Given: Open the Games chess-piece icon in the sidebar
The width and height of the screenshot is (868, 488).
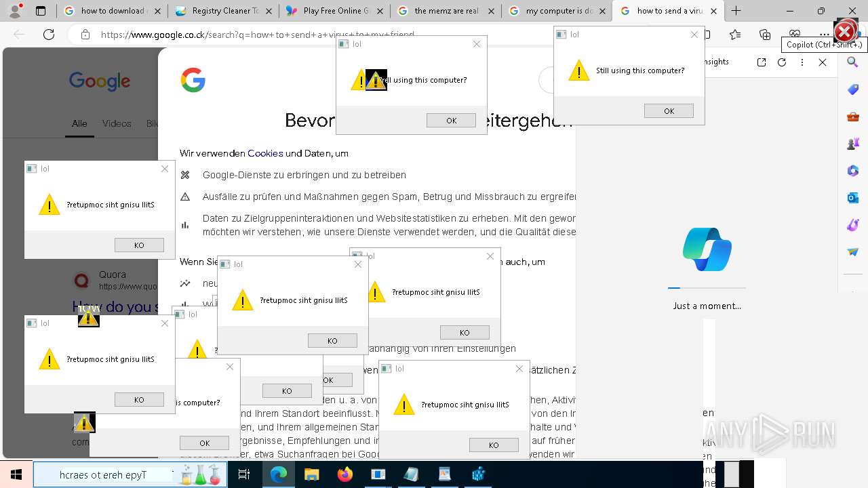Looking at the screenshot, I should 852,144.
